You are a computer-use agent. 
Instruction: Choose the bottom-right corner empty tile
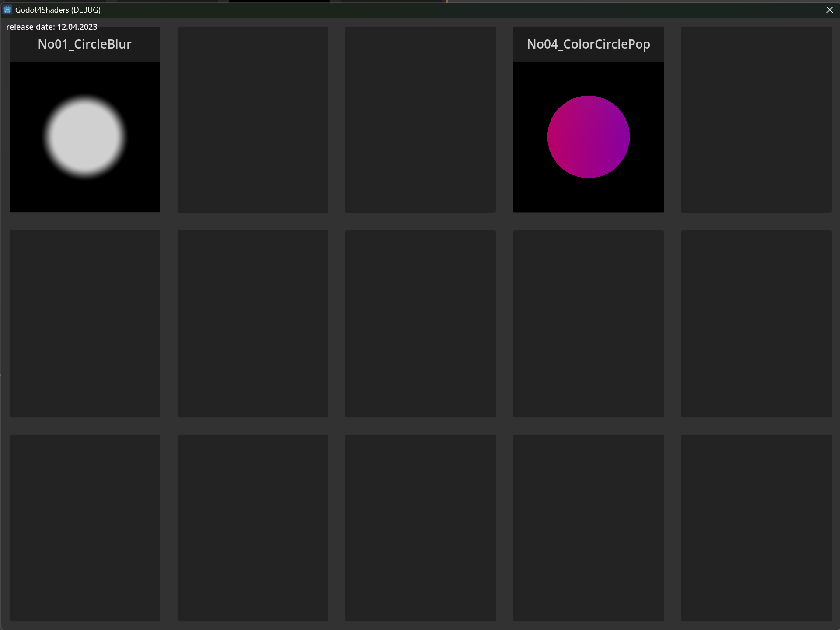756,527
